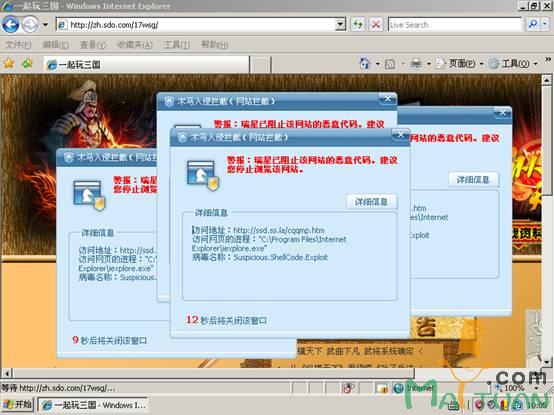Click the 一起玩三国 taskbar window button
Screen dimensions: 554x415
pos(93,405)
